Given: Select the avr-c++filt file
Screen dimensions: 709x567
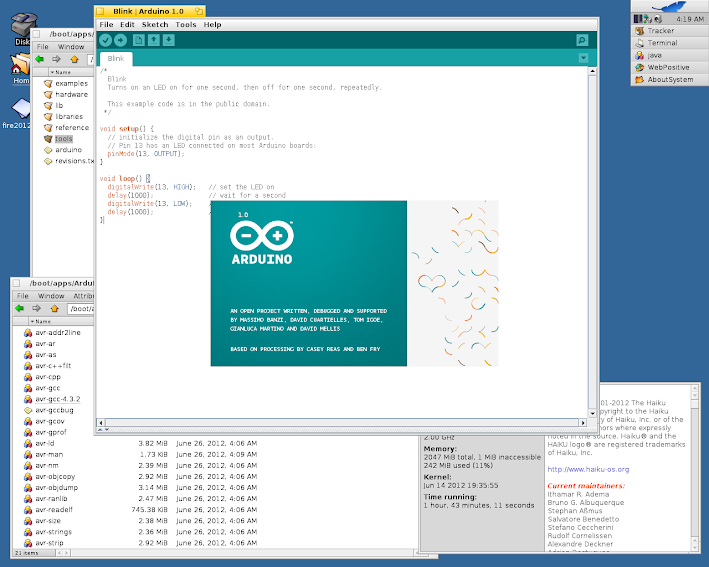Looking at the screenshot, I should pos(47,366).
